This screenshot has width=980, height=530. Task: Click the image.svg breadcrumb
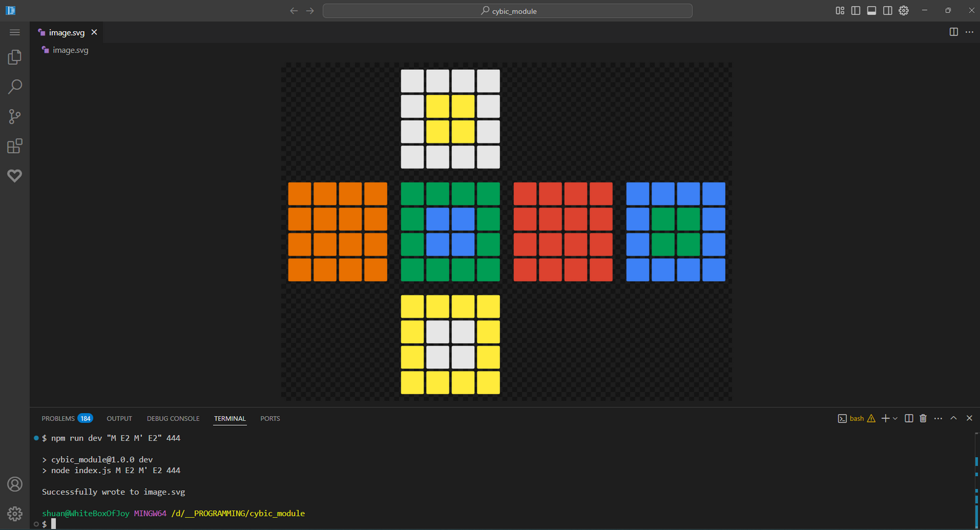tap(65, 50)
